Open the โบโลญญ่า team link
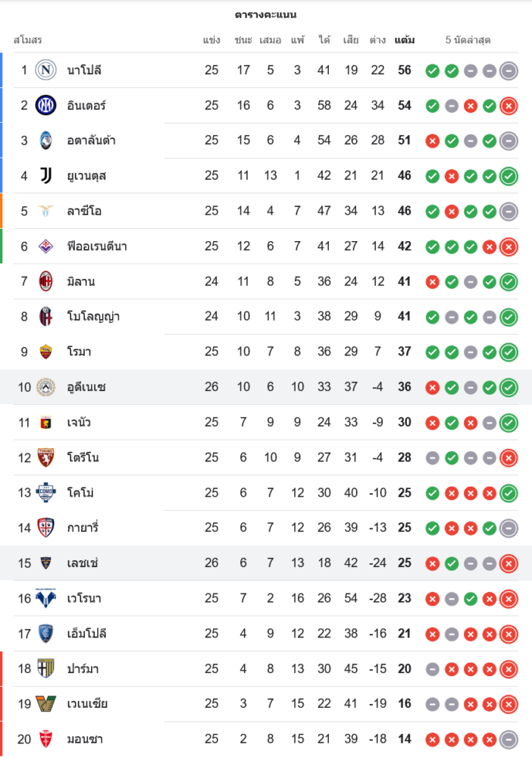This screenshot has height=758, width=532. (x=93, y=317)
